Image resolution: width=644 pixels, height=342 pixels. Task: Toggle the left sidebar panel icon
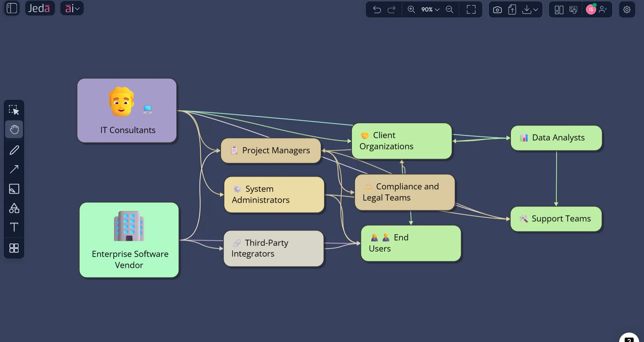point(11,8)
